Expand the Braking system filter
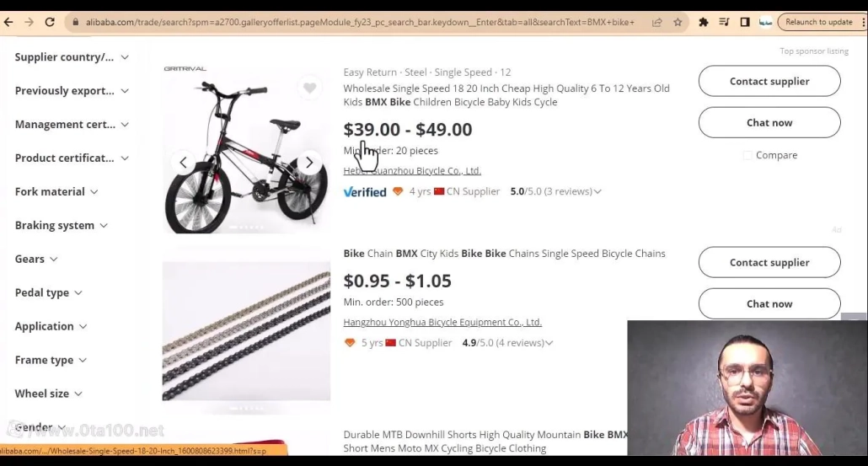The height and width of the screenshot is (466, 868). coord(61,225)
